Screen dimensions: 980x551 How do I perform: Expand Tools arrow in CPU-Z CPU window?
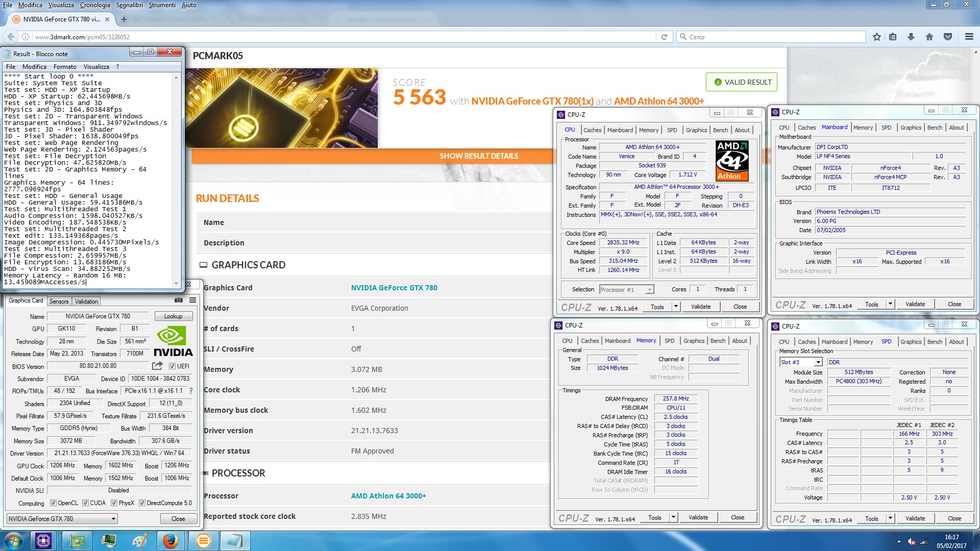(676, 307)
